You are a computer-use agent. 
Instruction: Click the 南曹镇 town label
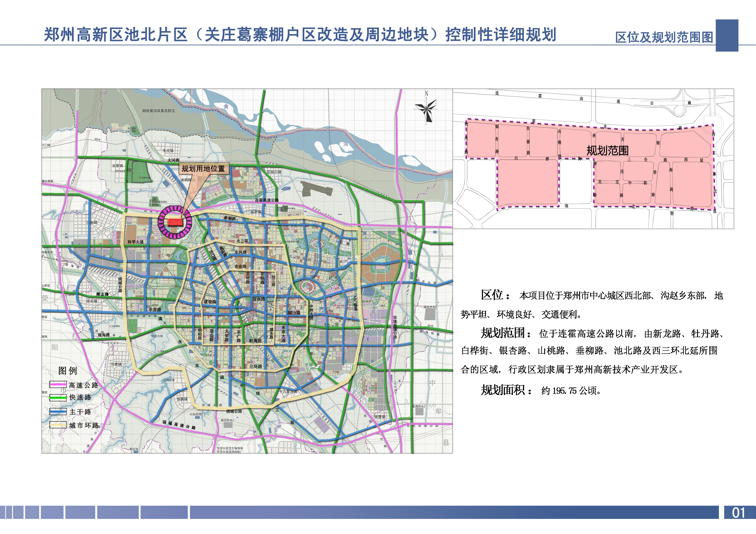coord(380,417)
